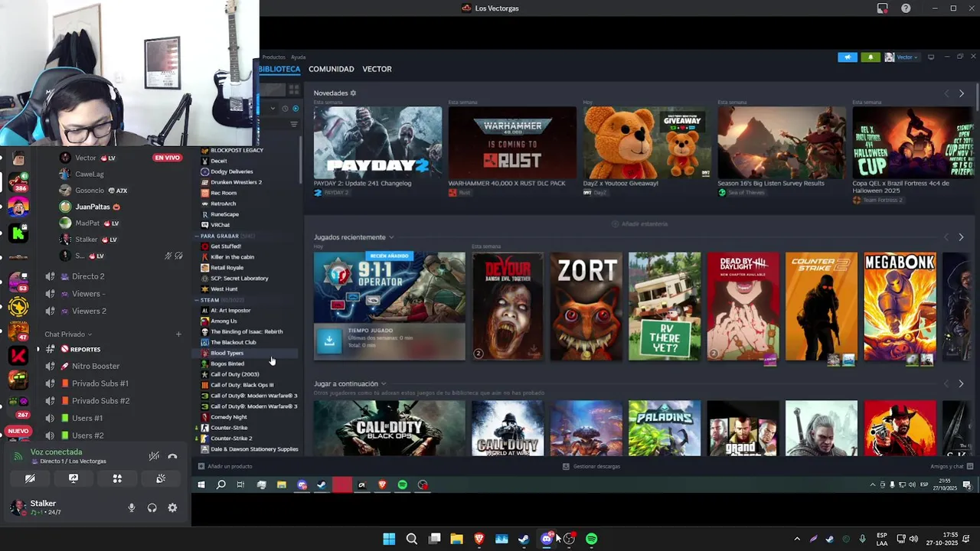
Task: Open help icon in Los Vectorgas title bar
Action: [x=906, y=8]
